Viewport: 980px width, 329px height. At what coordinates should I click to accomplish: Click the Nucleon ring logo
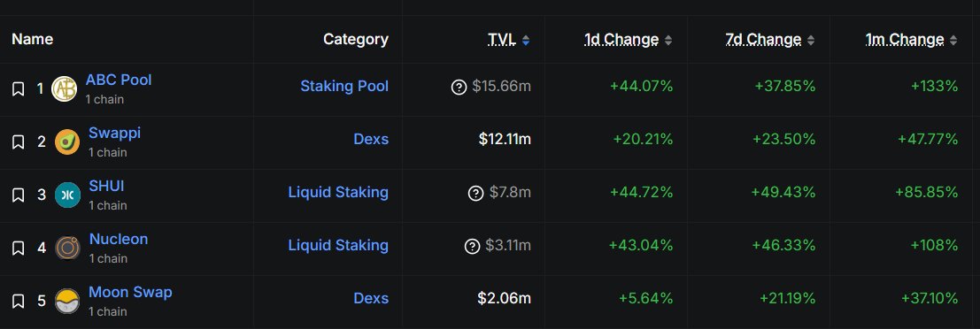[67, 248]
